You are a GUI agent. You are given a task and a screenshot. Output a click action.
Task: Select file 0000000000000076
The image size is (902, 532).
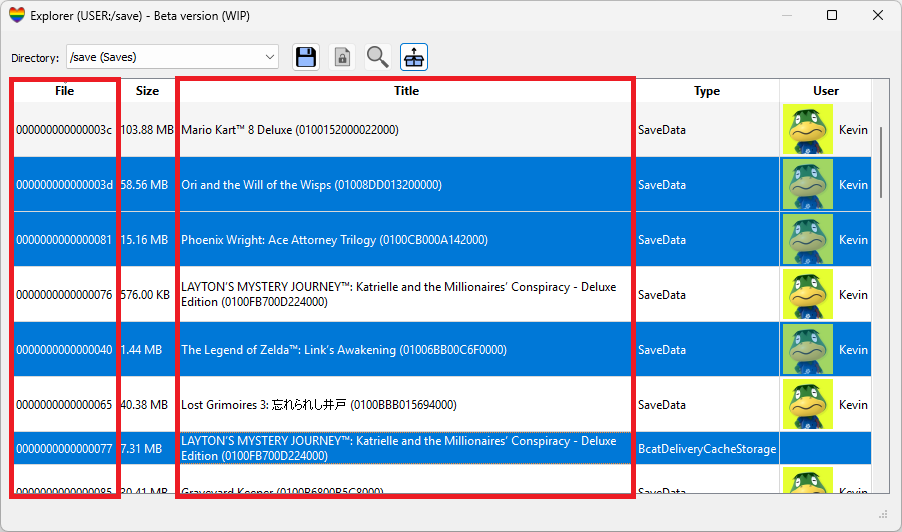coord(64,295)
